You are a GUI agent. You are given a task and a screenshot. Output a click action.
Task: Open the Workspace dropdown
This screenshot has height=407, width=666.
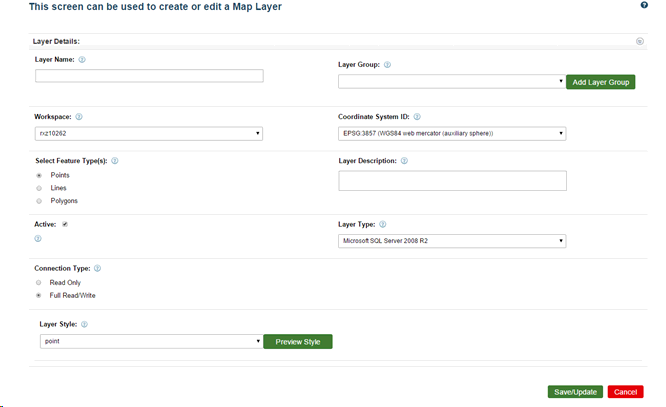[x=148, y=132]
